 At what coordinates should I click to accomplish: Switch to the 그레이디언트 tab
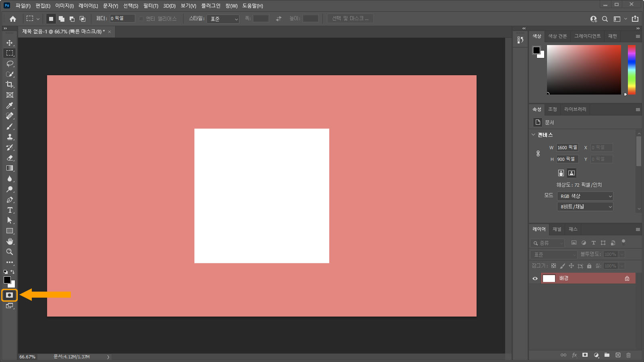tap(587, 36)
